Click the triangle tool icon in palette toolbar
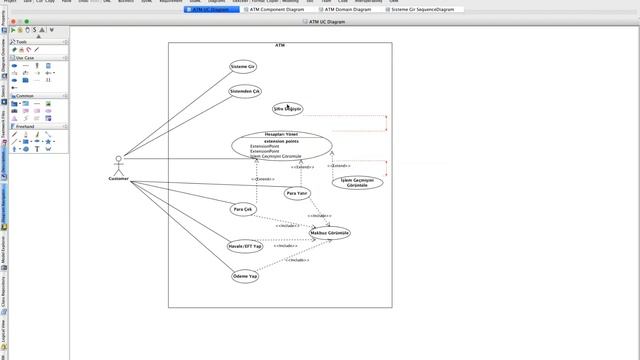640x360 pixels. click(42, 30)
